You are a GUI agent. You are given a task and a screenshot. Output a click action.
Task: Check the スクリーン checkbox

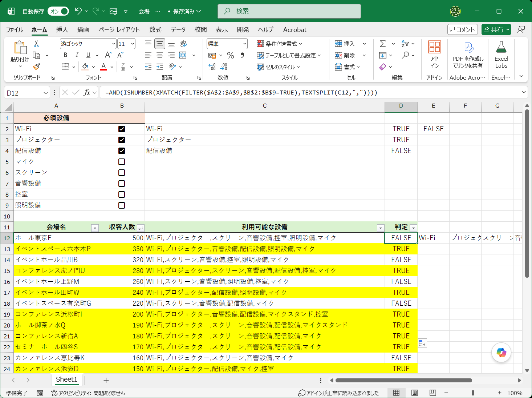point(122,173)
